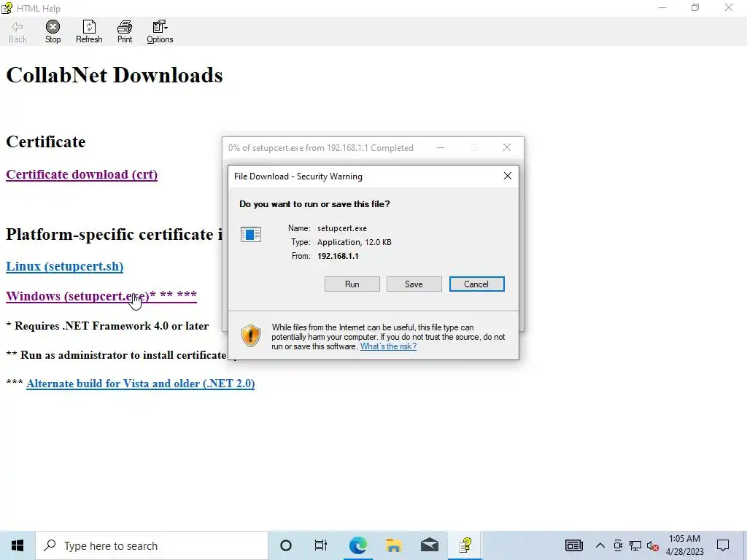The image size is (747, 560).
Task: Click the application file icon in dialog
Action: point(251,234)
